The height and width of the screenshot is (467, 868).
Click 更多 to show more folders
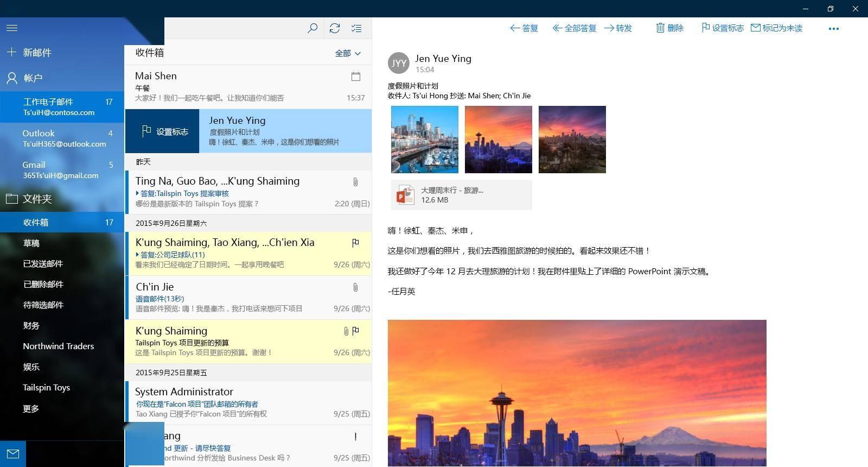point(31,409)
